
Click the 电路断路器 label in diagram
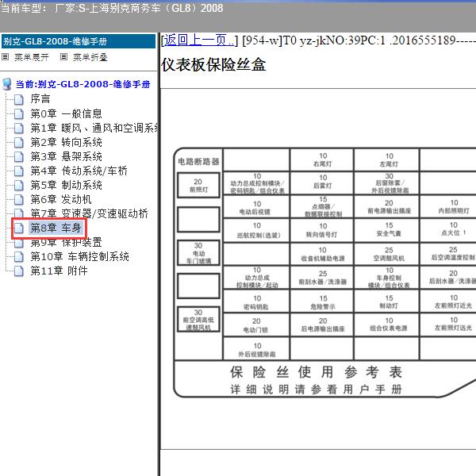pyautogui.click(x=198, y=162)
